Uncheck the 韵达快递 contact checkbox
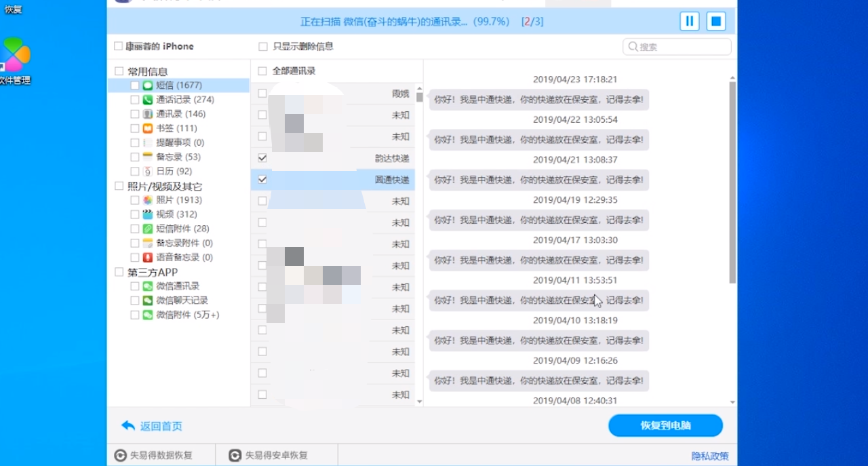Viewport: 868px width, 466px height. [262, 158]
